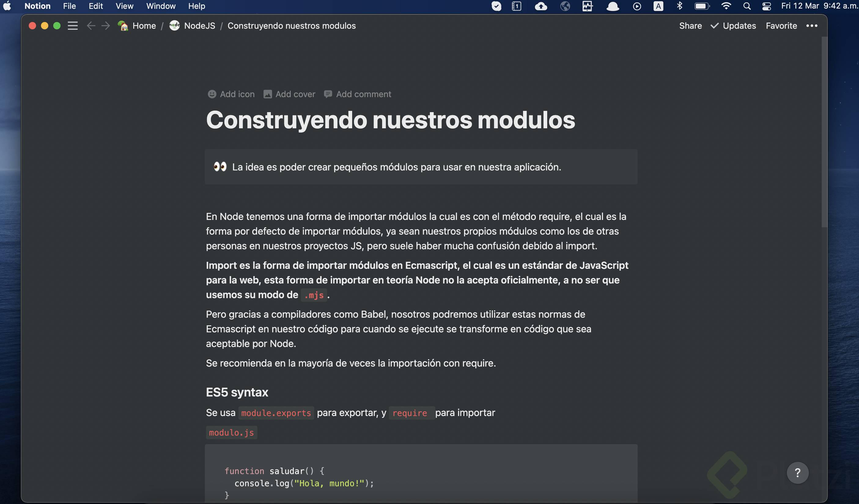Screen dimensions: 859x504
Task: Open the Wi-Fi status menu
Action: [726, 6]
